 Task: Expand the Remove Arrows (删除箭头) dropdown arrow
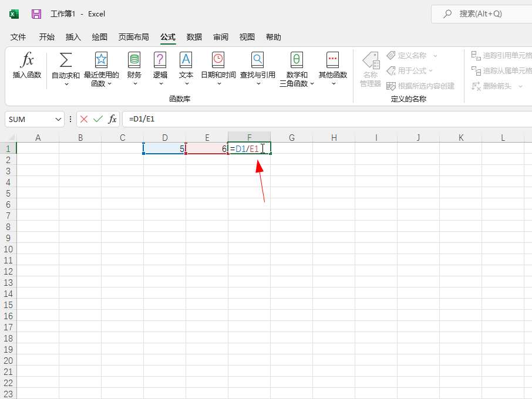tap(520, 86)
